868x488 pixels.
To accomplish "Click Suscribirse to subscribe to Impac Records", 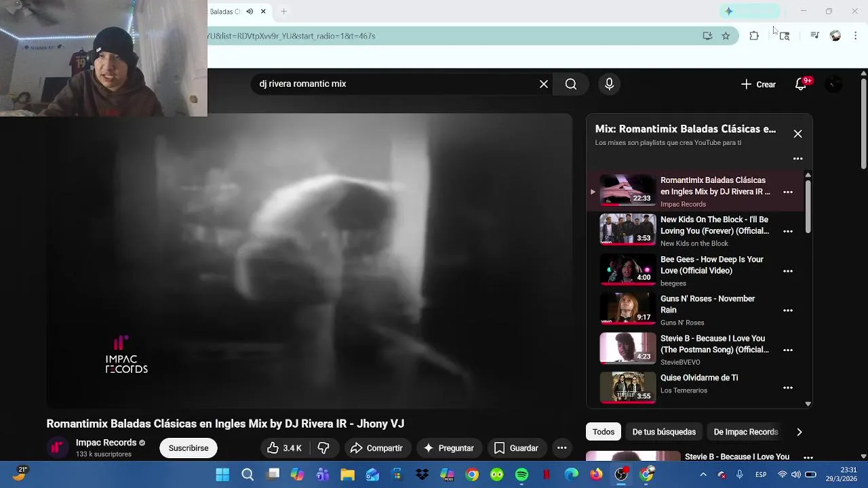I will coord(189,448).
